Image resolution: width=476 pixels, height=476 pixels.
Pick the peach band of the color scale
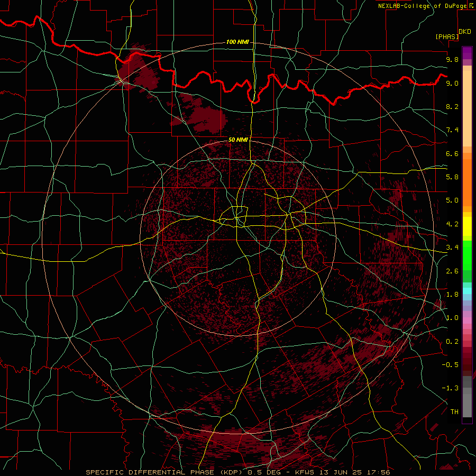pos(467,108)
